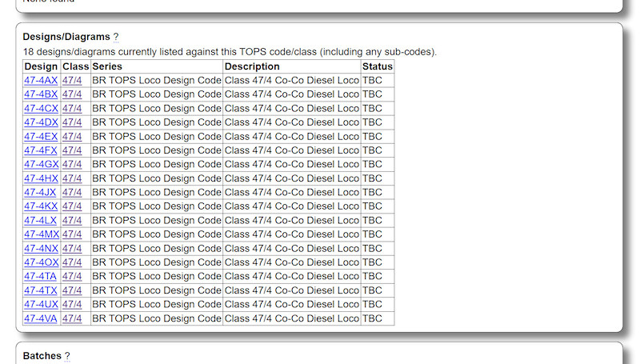View the 47-4GX design page
640x364 pixels.
click(41, 164)
